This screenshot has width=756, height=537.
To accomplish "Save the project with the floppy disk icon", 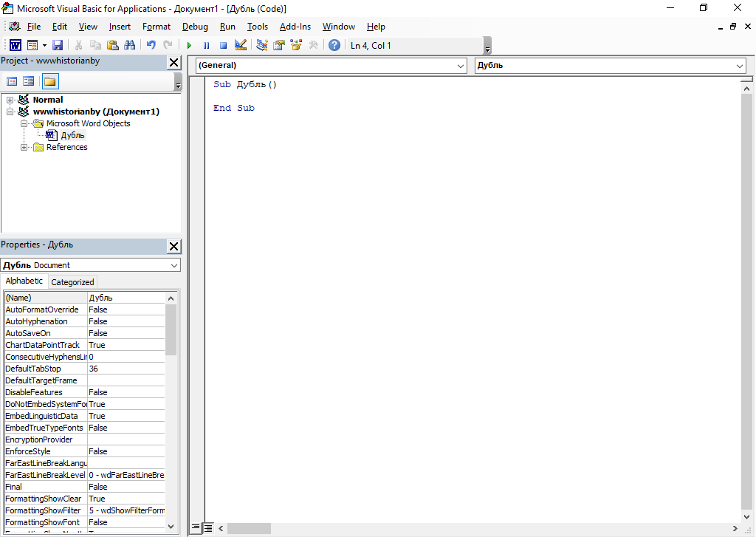I will click(x=58, y=45).
